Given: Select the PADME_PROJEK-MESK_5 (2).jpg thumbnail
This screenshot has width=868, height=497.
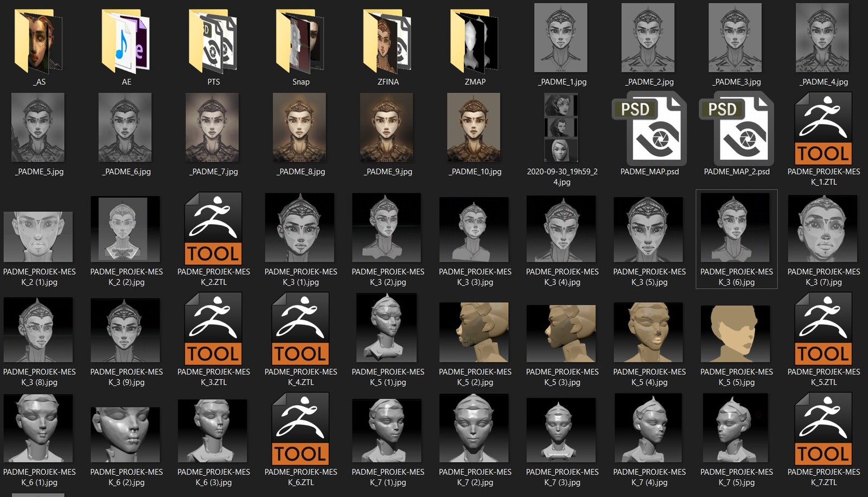Looking at the screenshot, I should pyautogui.click(x=474, y=332).
